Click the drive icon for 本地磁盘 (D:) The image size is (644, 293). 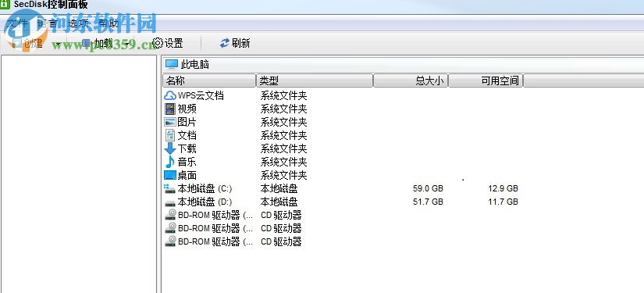click(x=170, y=202)
